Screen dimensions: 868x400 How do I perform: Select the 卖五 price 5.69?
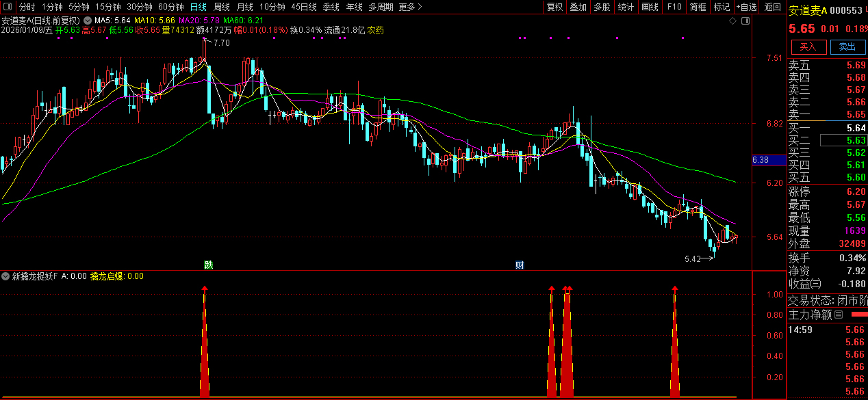coord(856,66)
